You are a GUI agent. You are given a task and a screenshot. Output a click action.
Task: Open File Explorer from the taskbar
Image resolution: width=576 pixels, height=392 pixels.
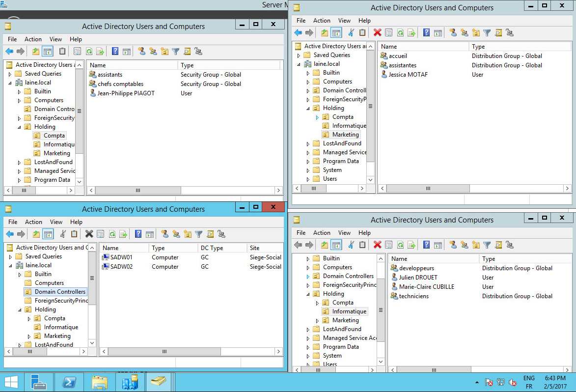[100, 383]
